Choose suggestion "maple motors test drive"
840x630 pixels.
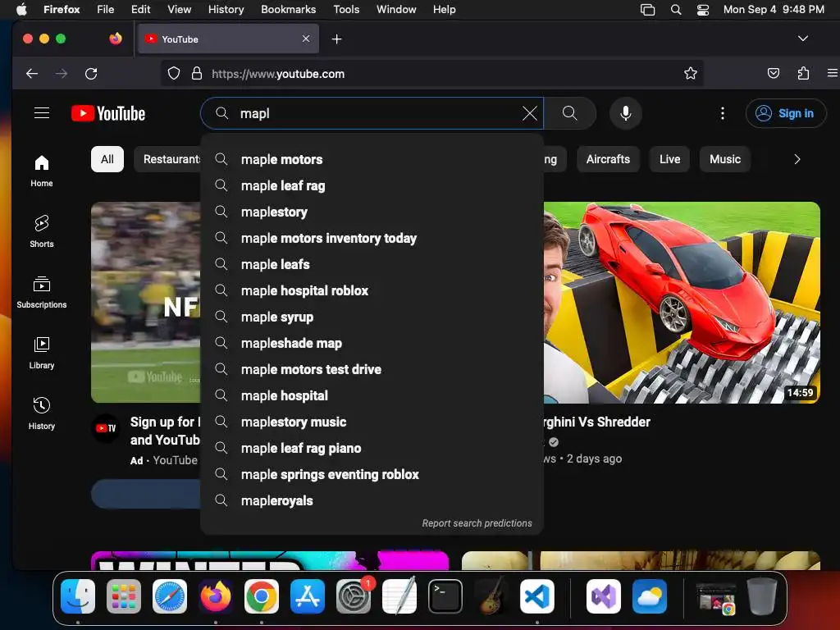click(x=372, y=369)
